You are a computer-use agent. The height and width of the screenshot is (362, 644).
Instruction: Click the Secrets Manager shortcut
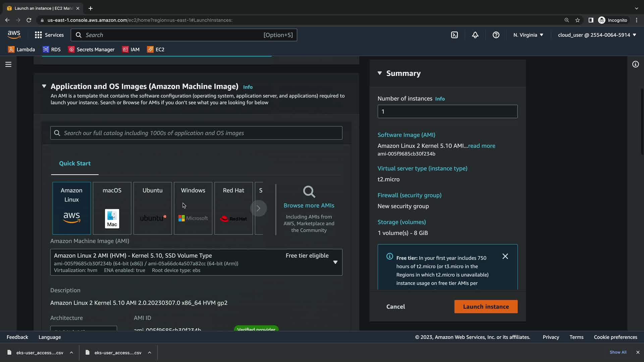pos(91,49)
